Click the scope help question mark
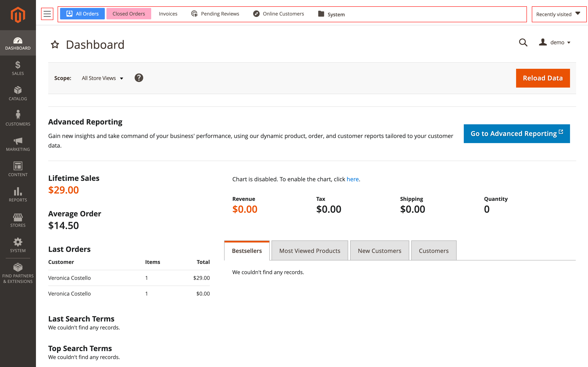This screenshot has width=588, height=367. click(139, 78)
